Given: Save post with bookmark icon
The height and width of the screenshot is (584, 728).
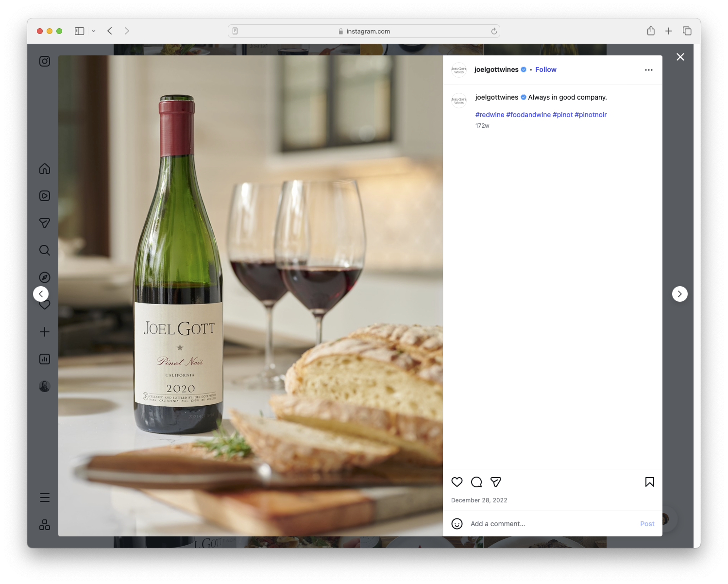Looking at the screenshot, I should pyautogui.click(x=650, y=482).
